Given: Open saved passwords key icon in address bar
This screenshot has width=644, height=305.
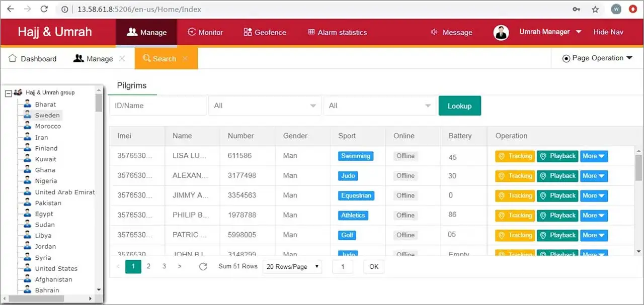Looking at the screenshot, I should 576,9.
